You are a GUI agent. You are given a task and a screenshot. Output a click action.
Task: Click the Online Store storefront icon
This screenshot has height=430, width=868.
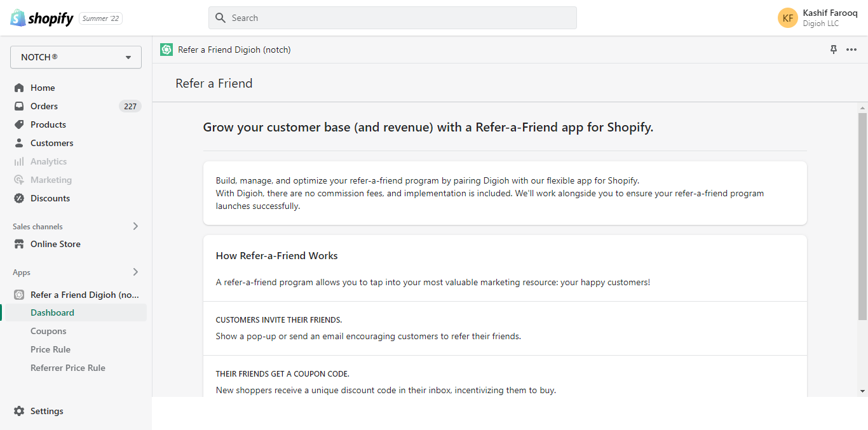tap(19, 244)
